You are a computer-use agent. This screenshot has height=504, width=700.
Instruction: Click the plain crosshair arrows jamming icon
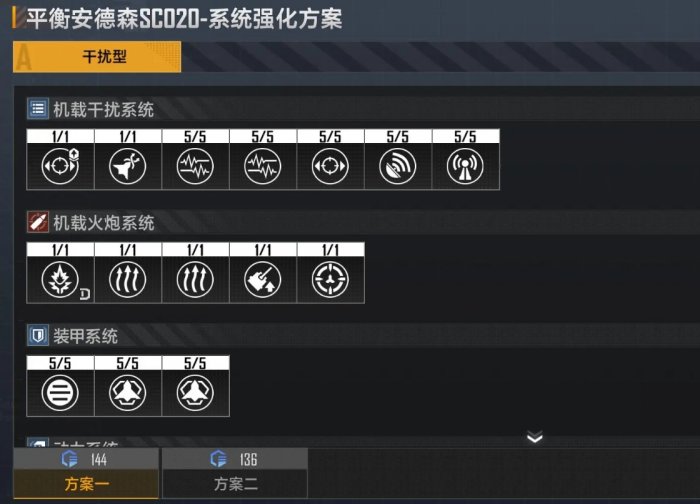(330, 167)
